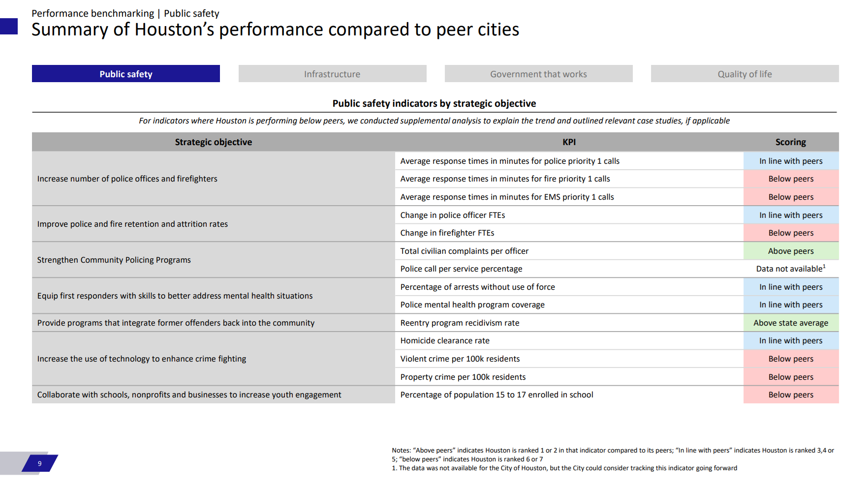
Task: Go to the Quality of life tab
Action: (x=744, y=74)
